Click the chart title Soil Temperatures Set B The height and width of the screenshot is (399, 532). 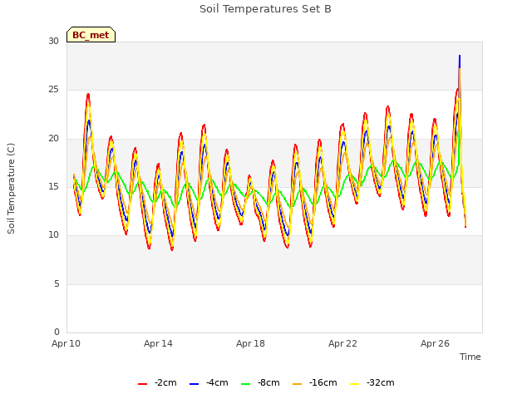click(265, 9)
